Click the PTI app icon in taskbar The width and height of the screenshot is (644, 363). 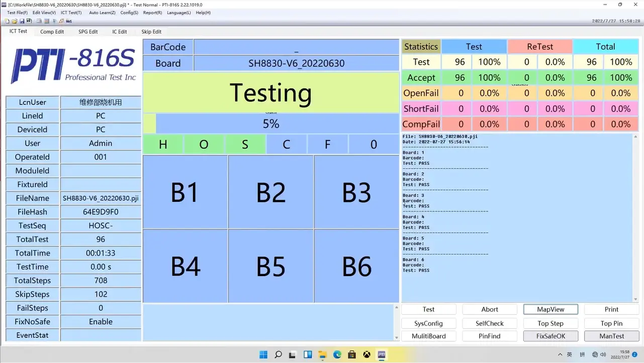click(x=382, y=355)
